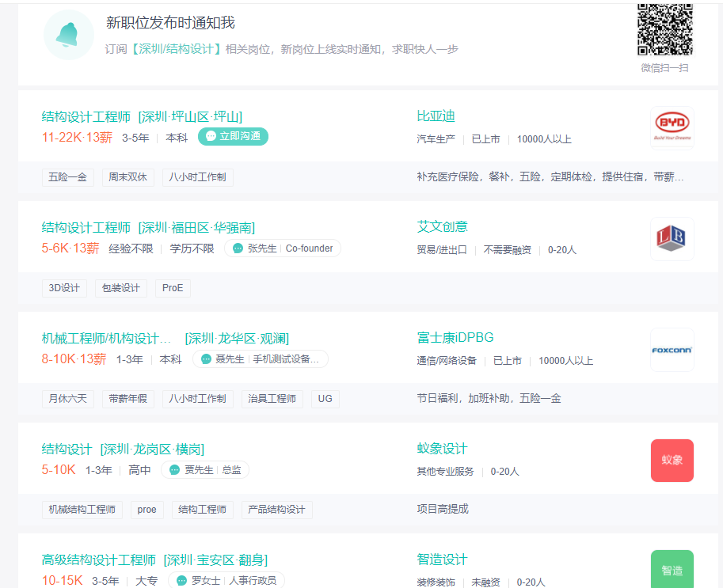Click the green notification bell icon
The height and width of the screenshot is (588, 723).
(69, 35)
